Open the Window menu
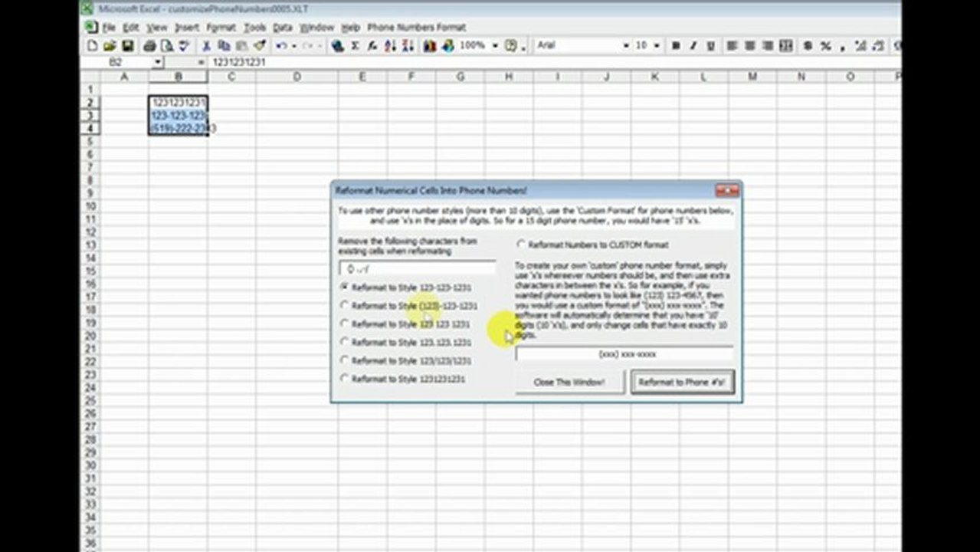The width and height of the screenshot is (980, 552). pyautogui.click(x=316, y=28)
